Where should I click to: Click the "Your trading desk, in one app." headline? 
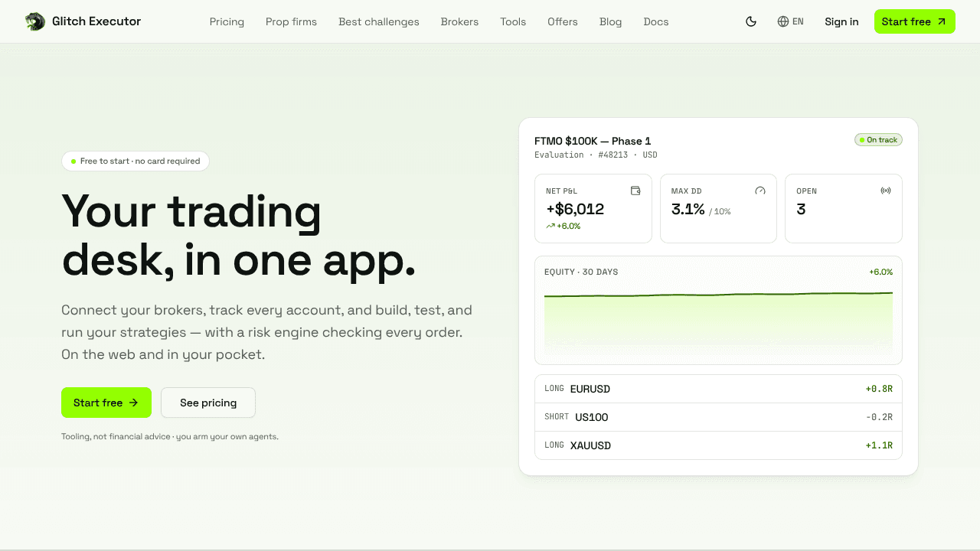239,236
